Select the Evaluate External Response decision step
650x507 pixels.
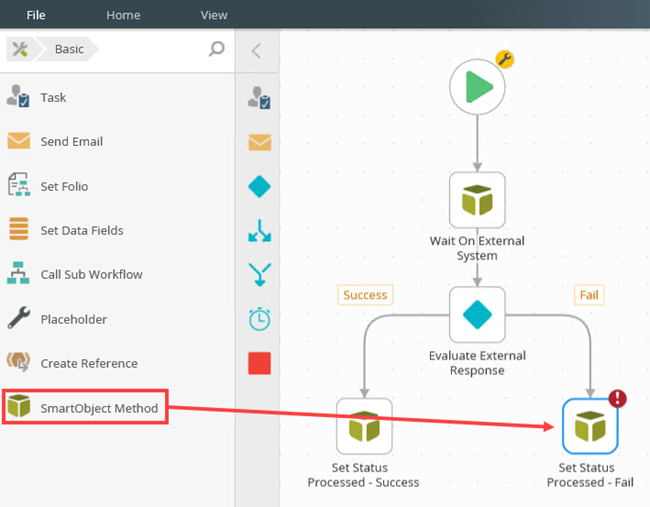pos(477,315)
